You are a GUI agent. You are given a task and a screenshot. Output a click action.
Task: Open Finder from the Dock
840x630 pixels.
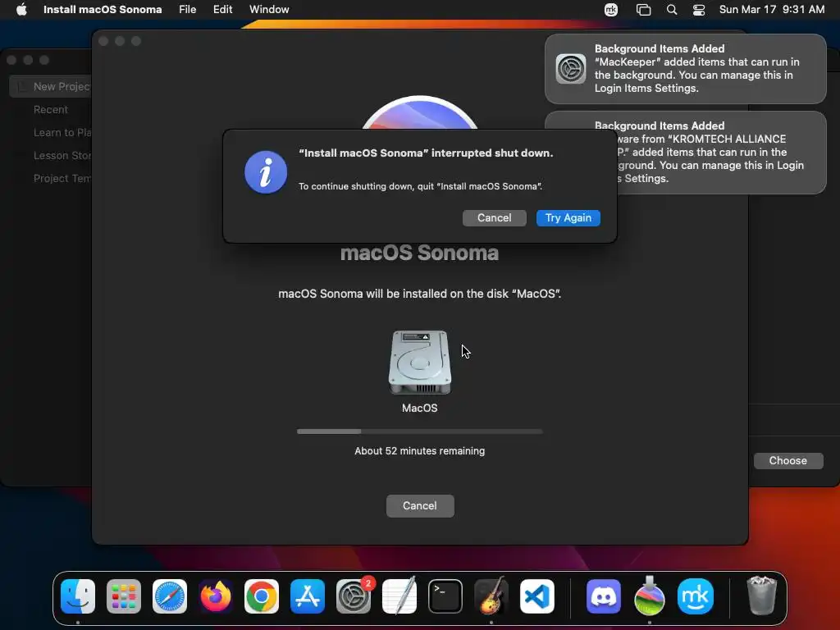[78, 596]
